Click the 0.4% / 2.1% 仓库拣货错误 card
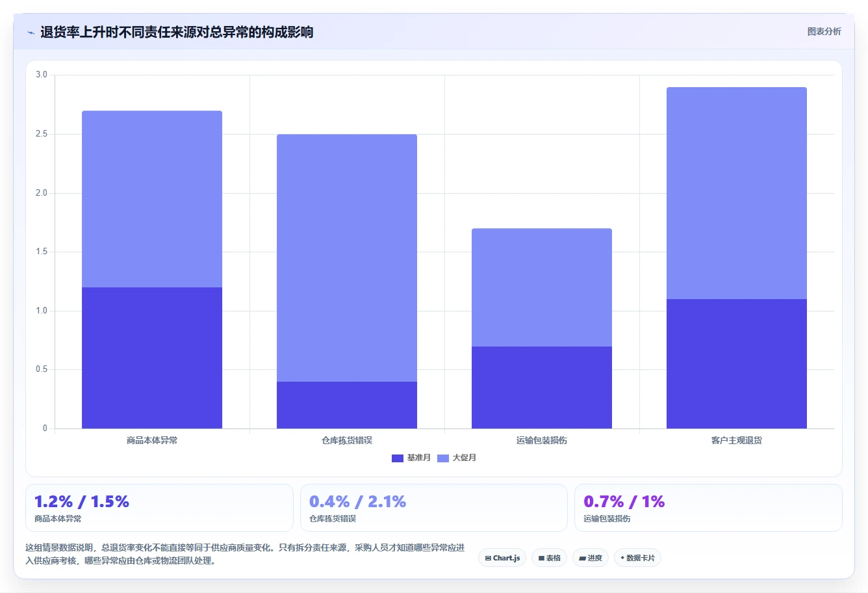Screen dimensions: 868x593 434,508
